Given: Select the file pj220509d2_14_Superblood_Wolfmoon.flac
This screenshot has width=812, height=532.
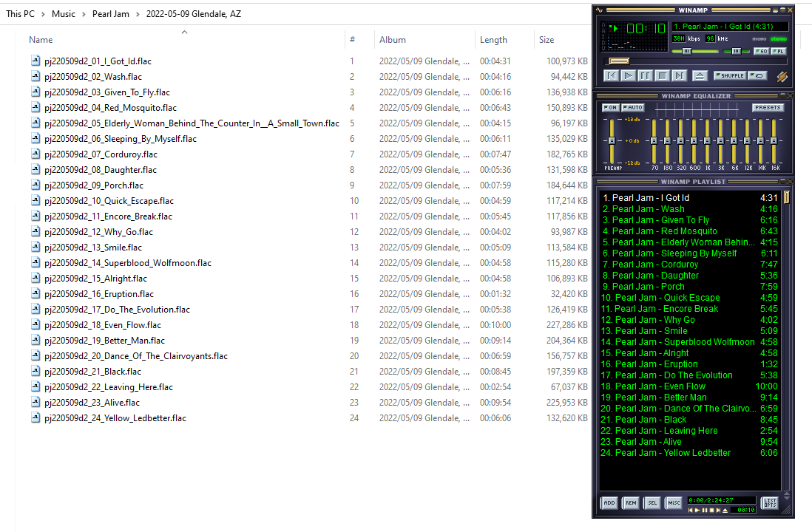Looking at the screenshot, I should point(128,263).
